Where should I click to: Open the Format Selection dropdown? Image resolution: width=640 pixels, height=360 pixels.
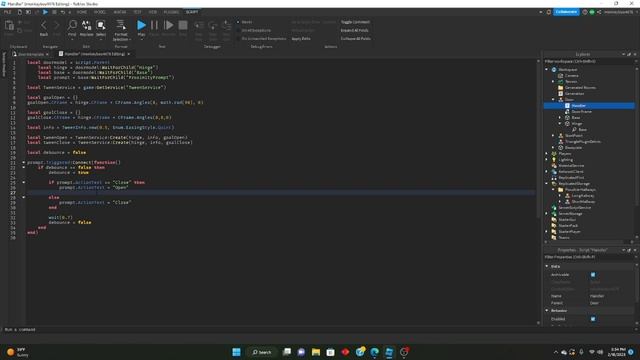point(121,30)
